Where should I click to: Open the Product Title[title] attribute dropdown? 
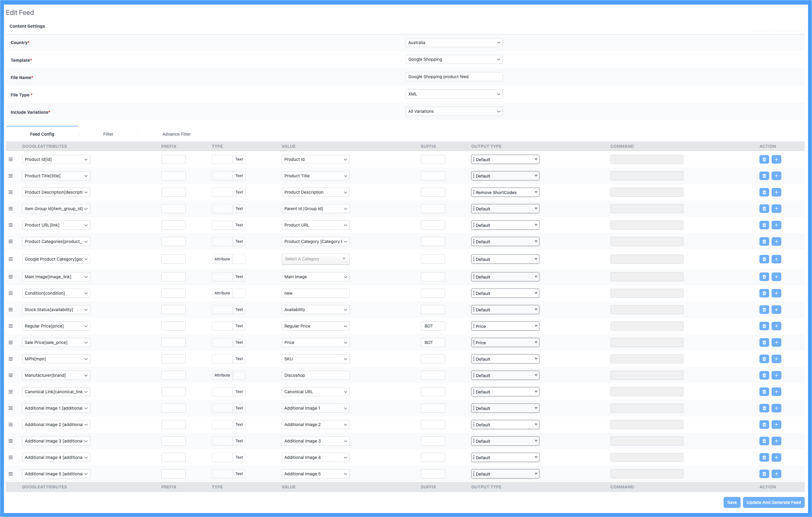pos(56,176)
